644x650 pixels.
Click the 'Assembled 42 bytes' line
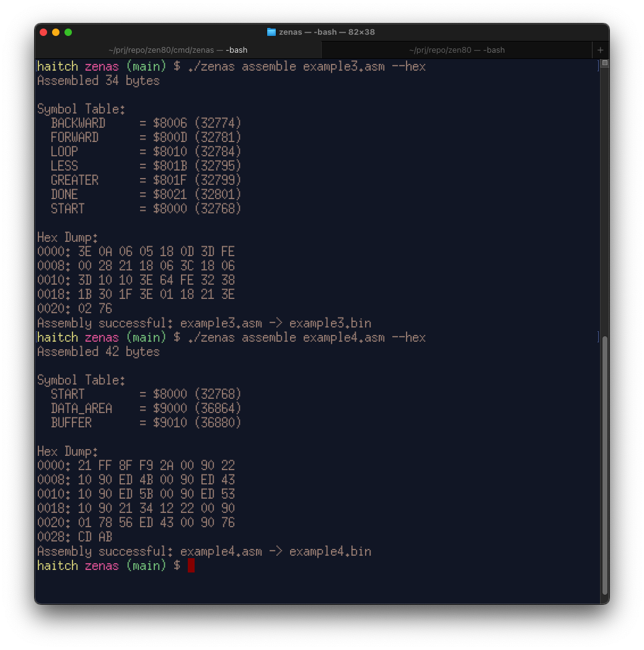pyautogui.click(x=99, y=352)
